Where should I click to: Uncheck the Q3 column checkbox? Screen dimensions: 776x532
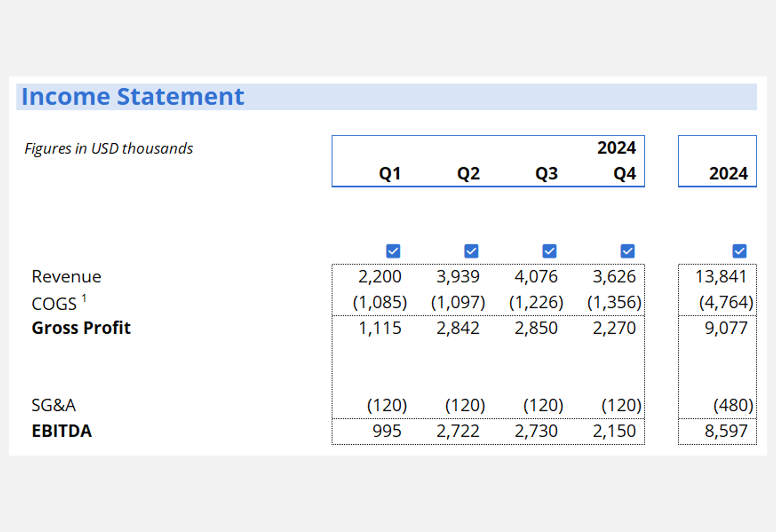(549, 251)
